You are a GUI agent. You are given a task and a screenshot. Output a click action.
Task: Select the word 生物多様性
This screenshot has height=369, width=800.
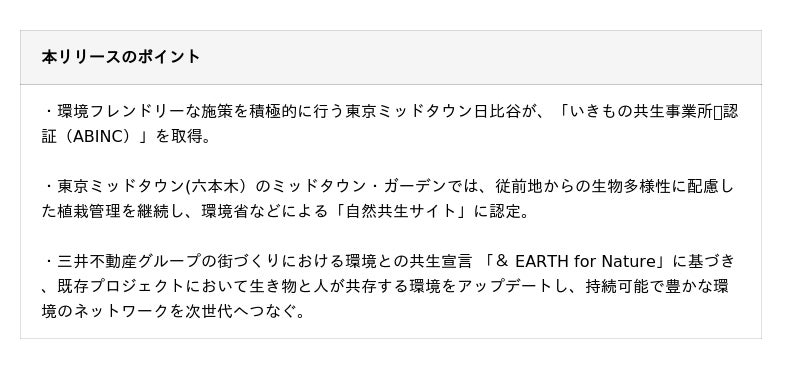[x=631, y=187]
